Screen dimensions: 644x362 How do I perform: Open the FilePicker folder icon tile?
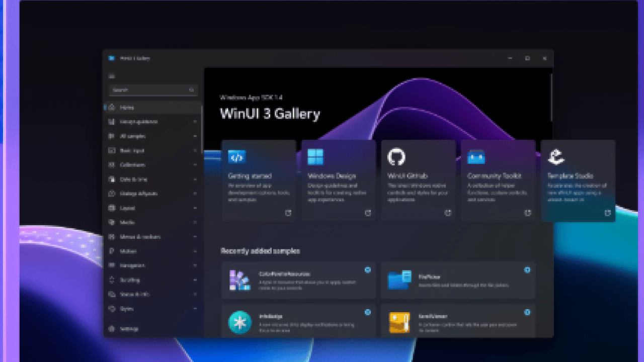(x=399, y=280)
